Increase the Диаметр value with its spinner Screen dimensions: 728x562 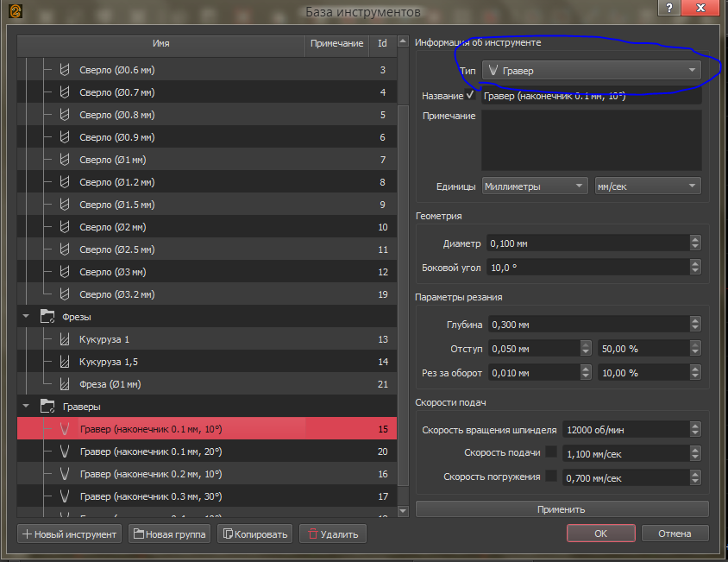tap(695, 239)
